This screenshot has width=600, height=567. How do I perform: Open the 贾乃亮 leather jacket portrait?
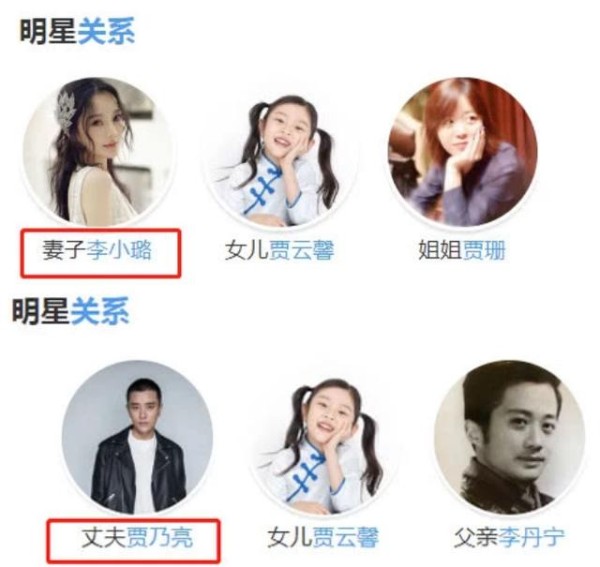click(x=137, y=437)
